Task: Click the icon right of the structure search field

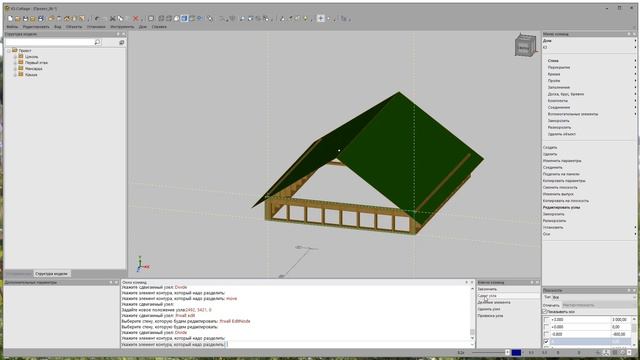Action: click(x=122, y=42)
